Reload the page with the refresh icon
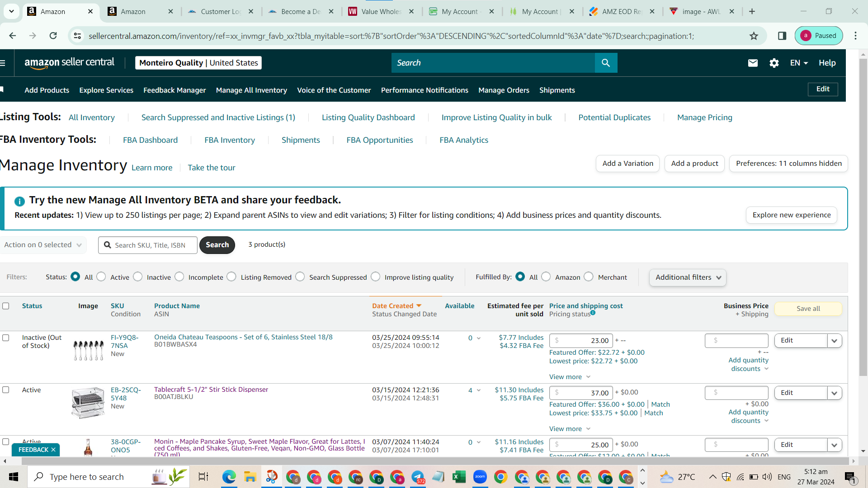This screenshot has height=488, width=868. click(53, 36)
